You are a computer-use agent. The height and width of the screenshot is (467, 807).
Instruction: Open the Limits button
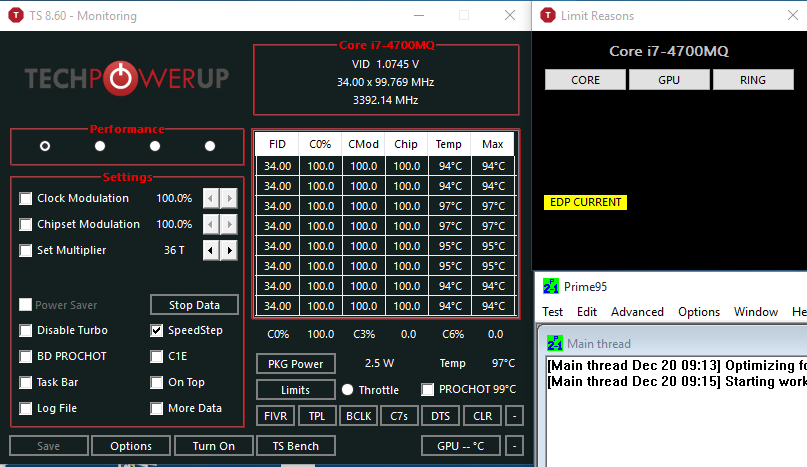click(295, 390)
